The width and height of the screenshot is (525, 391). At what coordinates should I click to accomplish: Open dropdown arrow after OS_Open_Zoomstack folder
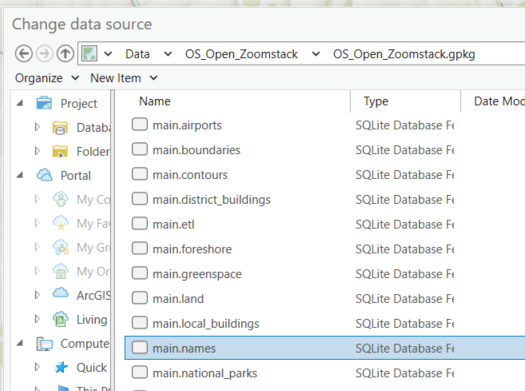[x=316, y=54]
